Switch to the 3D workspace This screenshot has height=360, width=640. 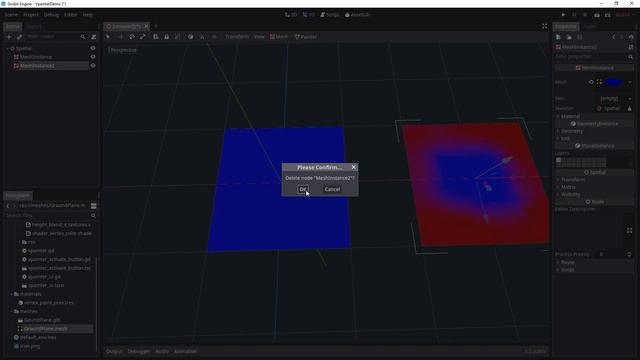(x=309, y=14)
